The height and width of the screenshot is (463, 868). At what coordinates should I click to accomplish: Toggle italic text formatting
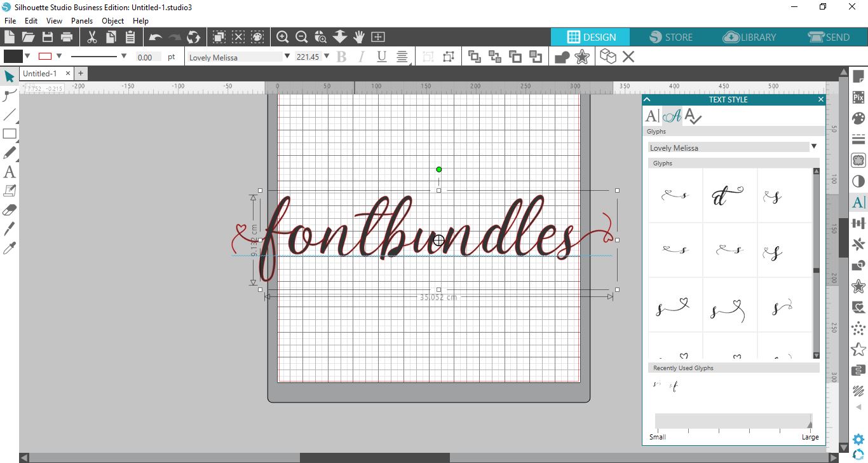(362, 57)
